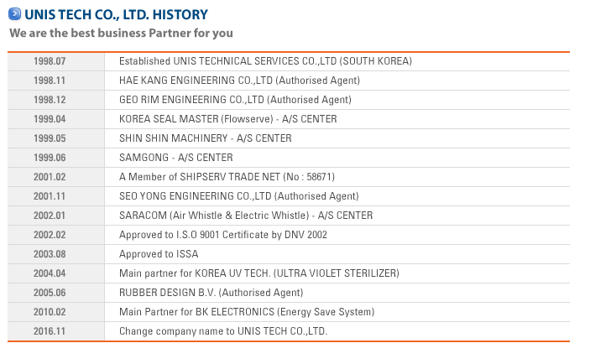Click the Approved to ISSA text
This screenshot has width=616, height=364.
point(159,254)
